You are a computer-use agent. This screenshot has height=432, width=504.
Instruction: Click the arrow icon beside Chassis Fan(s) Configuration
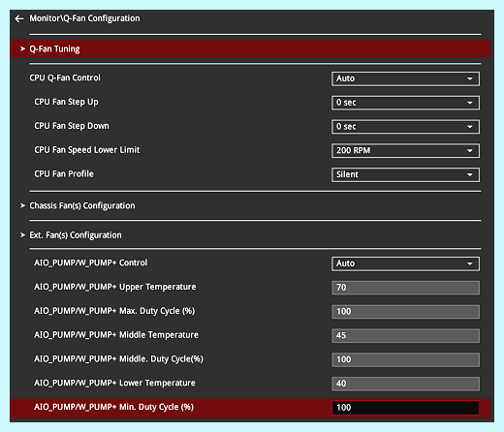tap(22, 205)
